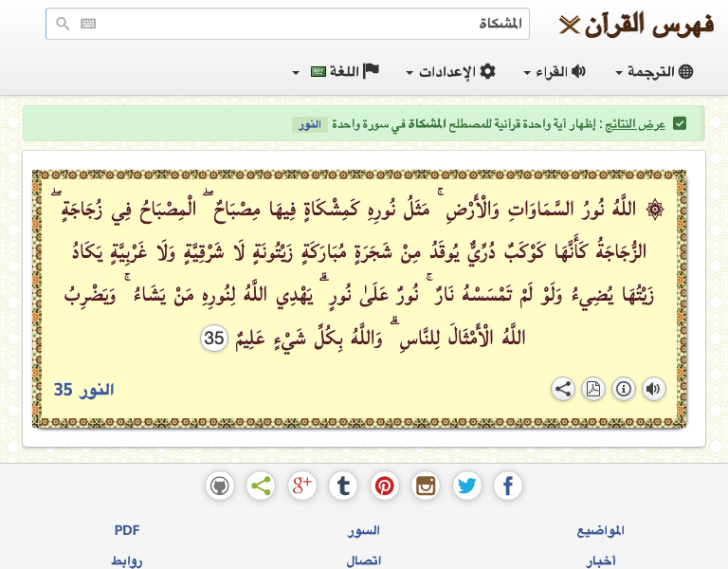Open the الإعدادات settings dropdown
Viewport: 728px width, 569px height.
tap(451, 71)
